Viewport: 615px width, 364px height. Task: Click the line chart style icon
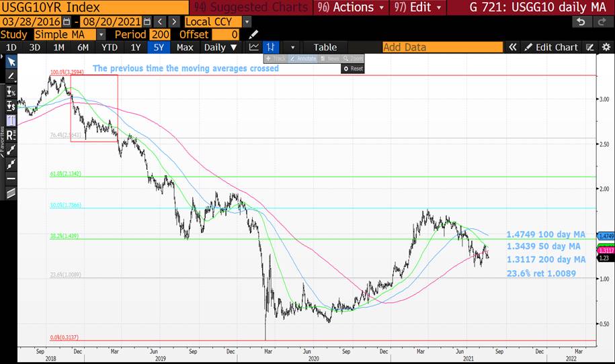(x=253, y=47)
